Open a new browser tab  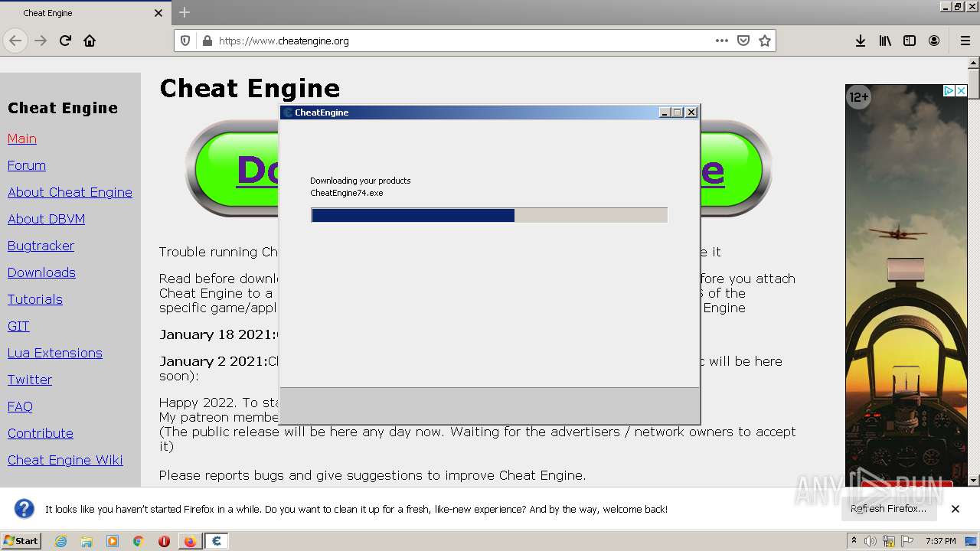click(x=184, y=12)
